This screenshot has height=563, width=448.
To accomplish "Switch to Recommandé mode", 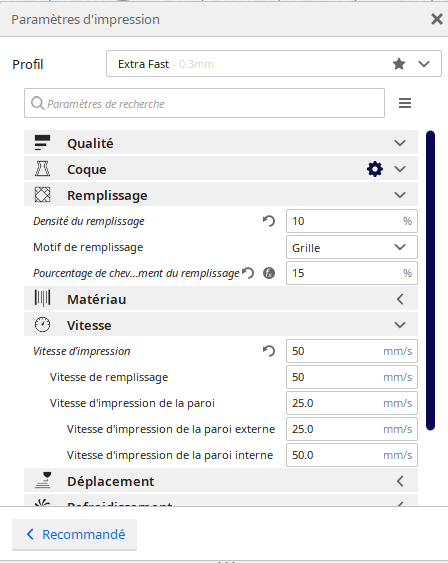I will click(x=75, y=534).
